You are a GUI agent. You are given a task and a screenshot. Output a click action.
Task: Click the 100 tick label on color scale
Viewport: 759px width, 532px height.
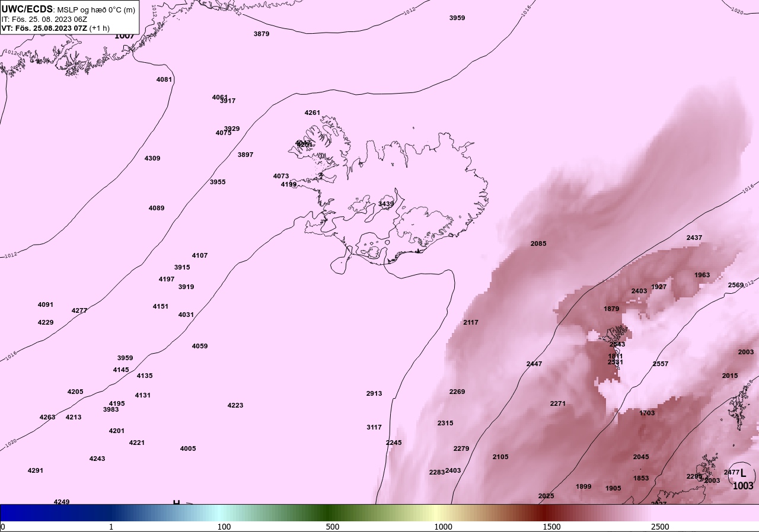point(224,527)
